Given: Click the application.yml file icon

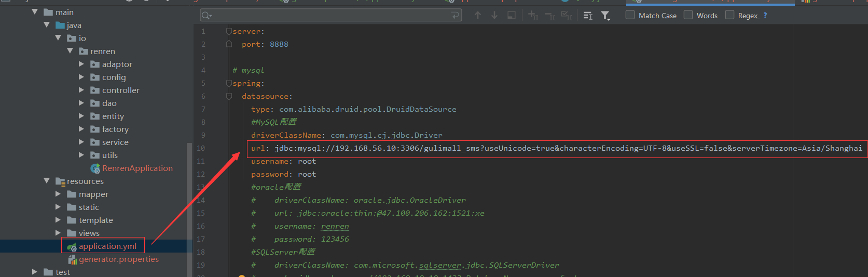Looking at the screenshot, I should 72,246.
